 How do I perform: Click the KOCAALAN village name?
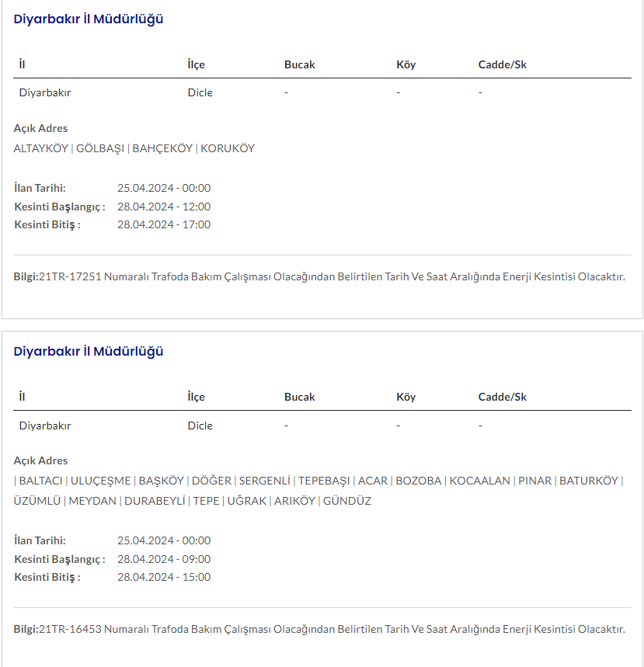tap(479, 481)
